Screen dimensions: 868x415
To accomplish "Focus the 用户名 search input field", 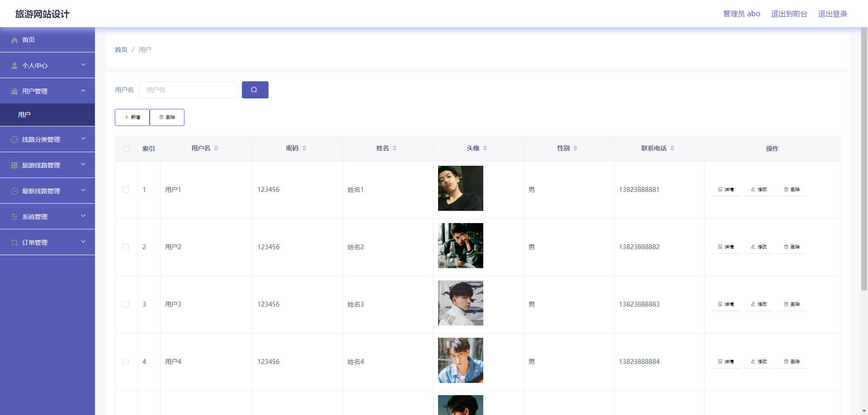I will (188, 90).
